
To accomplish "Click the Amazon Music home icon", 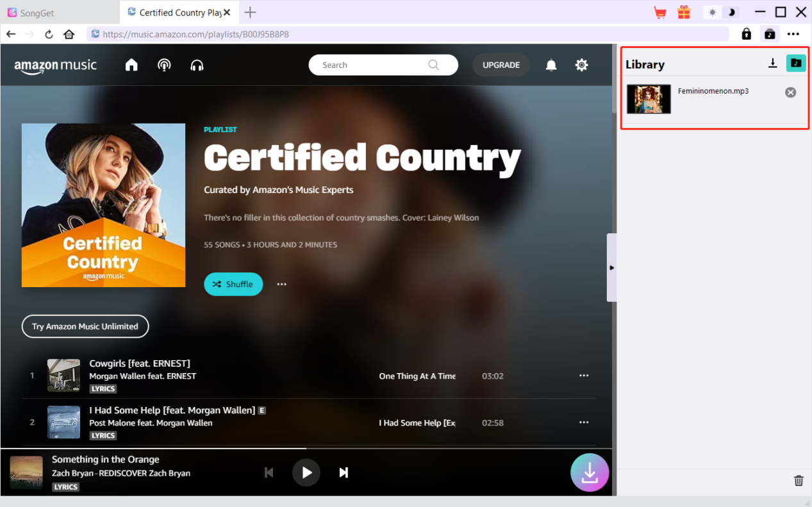I will coord(131,65).
